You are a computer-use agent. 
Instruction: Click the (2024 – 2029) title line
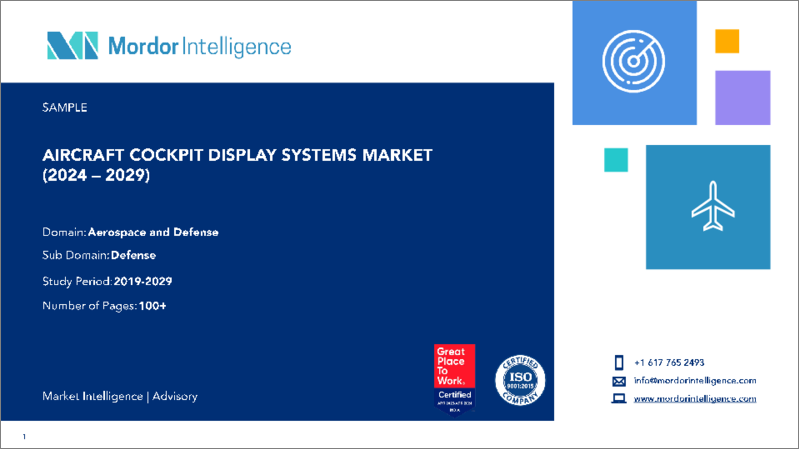[96, 176]
